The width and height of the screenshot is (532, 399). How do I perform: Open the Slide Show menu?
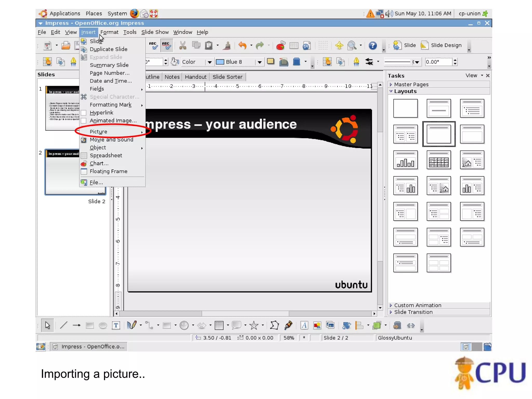point(155,32)
